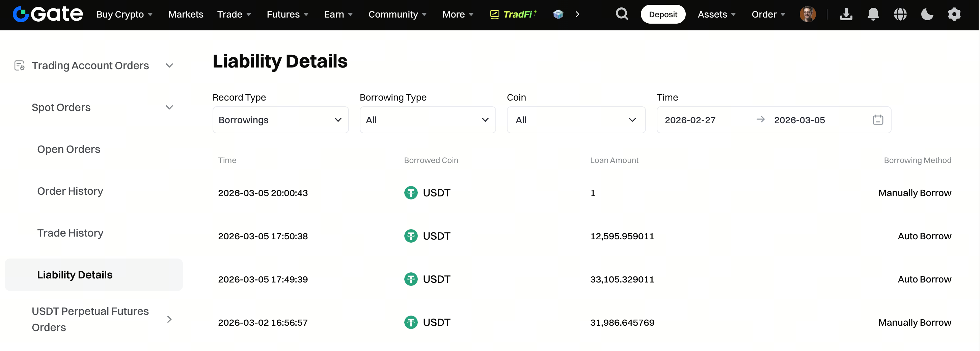This screenshot has height=351, width=980.
Task: Click the start date 2026-02-27 field
Action: click(x=690, y=120)
